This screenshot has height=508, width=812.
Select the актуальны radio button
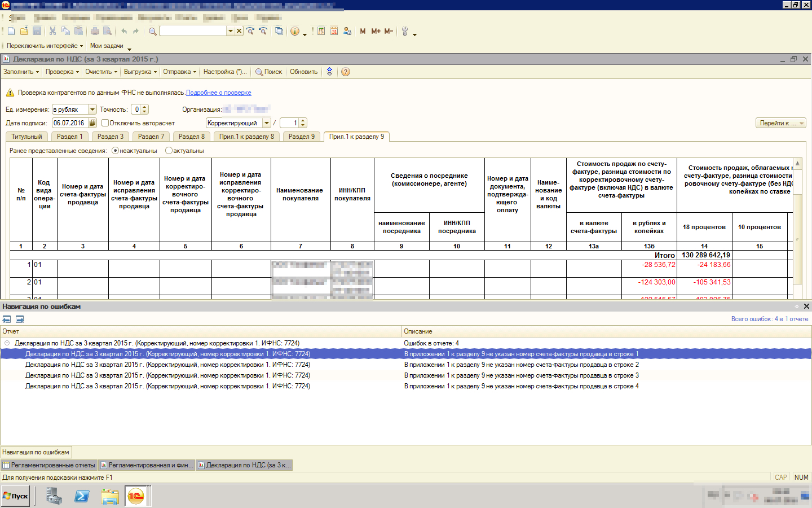(x=169, y=151)
